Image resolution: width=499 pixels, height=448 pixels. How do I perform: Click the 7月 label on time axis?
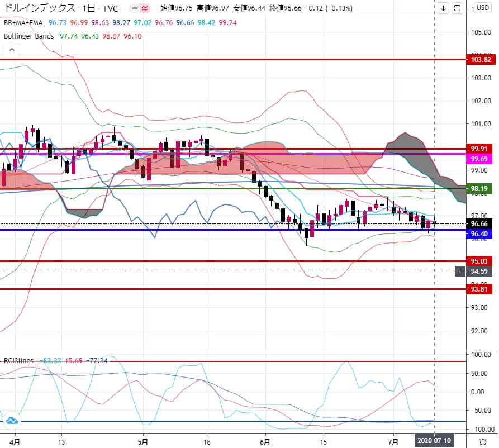393,442
